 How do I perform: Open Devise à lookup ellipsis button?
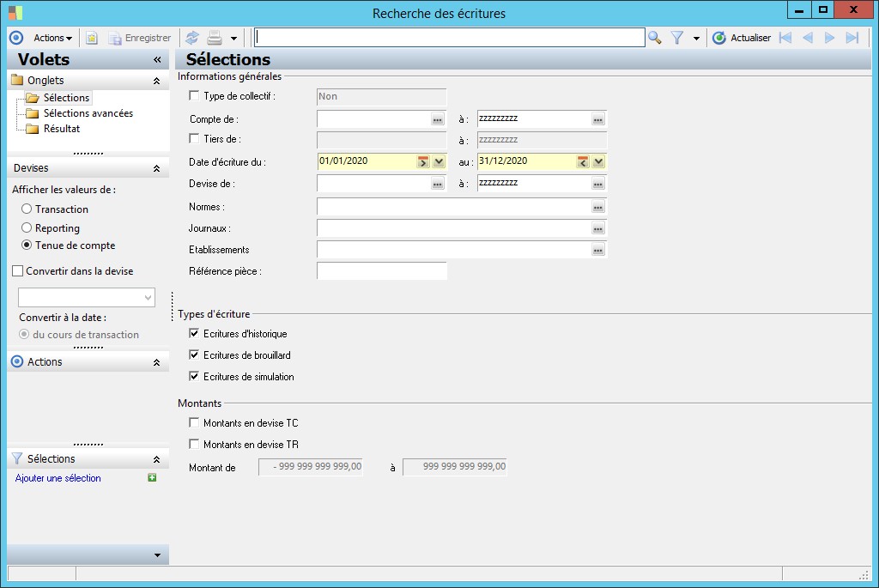tap(598, 184)
